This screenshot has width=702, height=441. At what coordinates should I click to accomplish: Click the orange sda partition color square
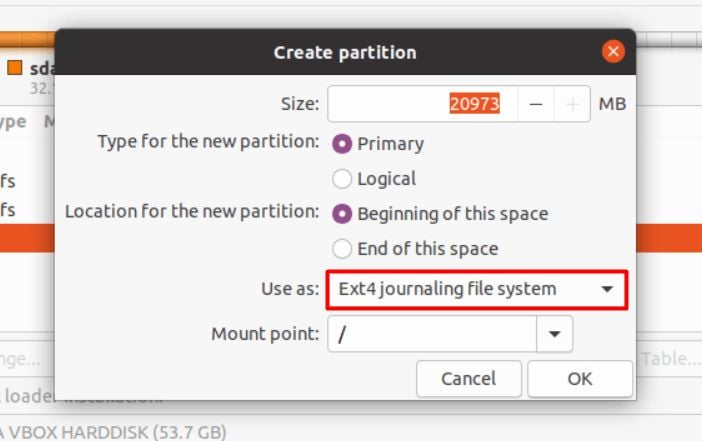coord(14,69)
